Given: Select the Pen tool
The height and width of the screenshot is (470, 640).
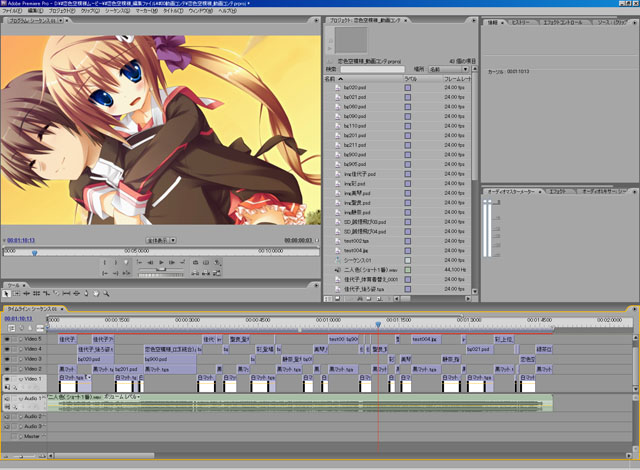Looking at the screenshot, I should tap(86, 293).
